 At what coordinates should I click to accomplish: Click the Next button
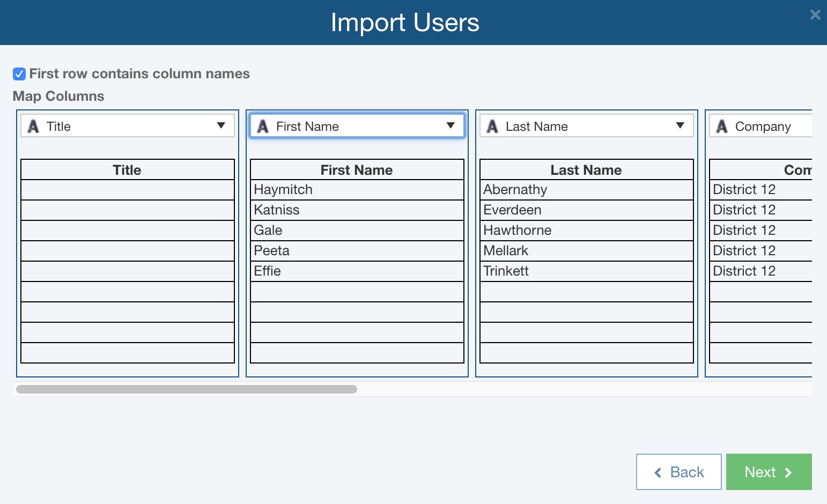[769, 472]
